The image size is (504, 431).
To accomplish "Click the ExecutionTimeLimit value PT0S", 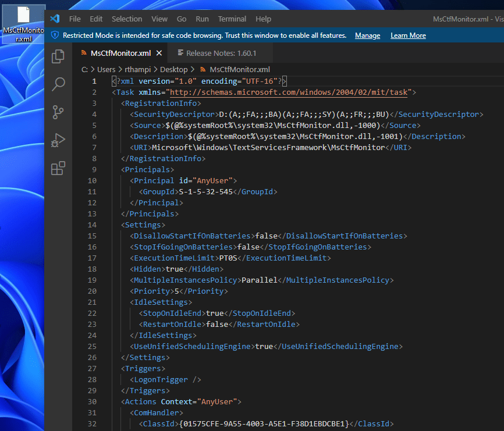I will 228,258.
